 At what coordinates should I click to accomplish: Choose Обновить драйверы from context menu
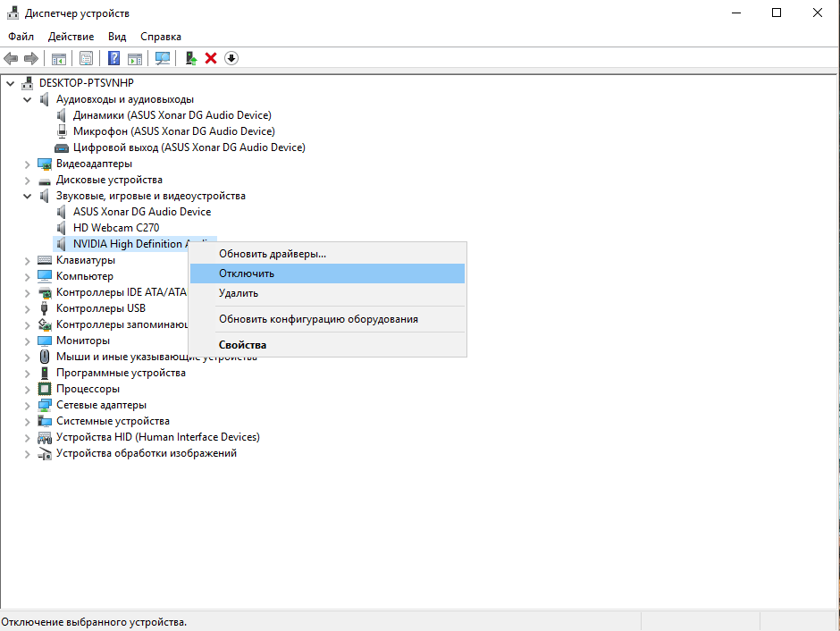click(327, 254)
